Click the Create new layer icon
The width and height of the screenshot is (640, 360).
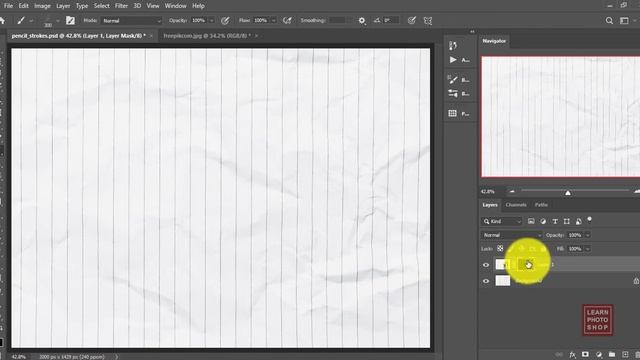pyautogui.click(x=625, y=355)
